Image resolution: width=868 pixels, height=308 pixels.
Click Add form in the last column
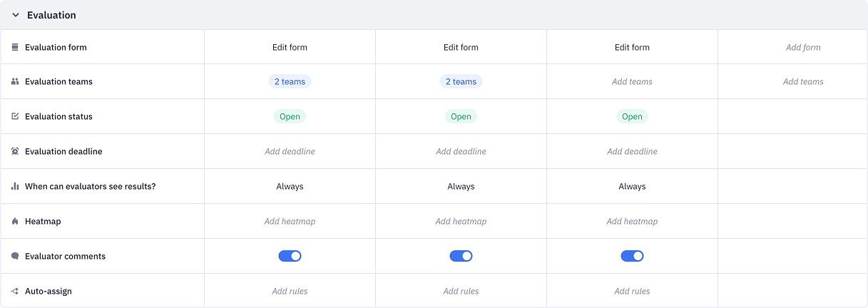click(803, 47)
